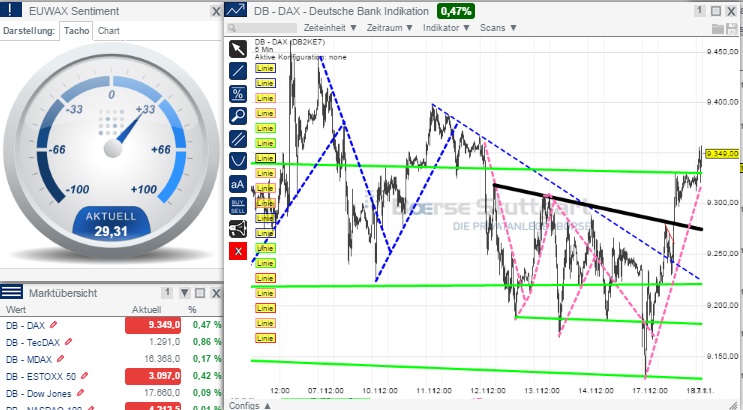Sort by the Wert column header

(16, 310)
